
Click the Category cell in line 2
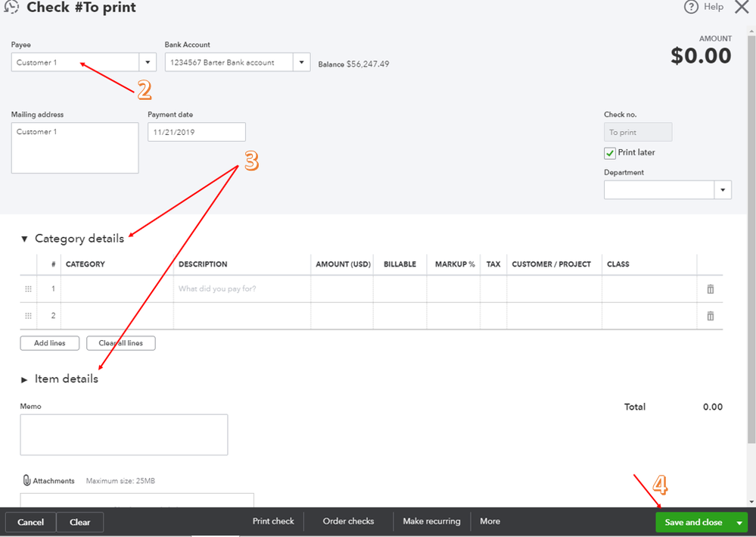[x=117, y=316]
